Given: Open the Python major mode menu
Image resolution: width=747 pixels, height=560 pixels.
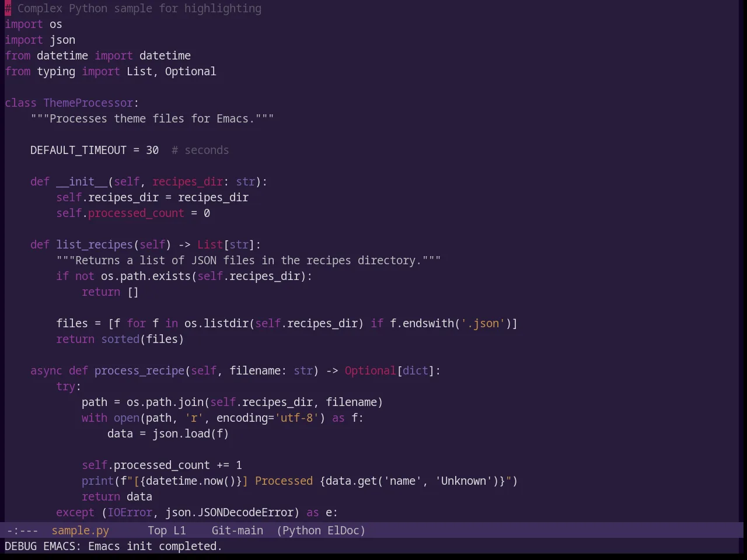Looking at the screenshot, I should [301, 530].
